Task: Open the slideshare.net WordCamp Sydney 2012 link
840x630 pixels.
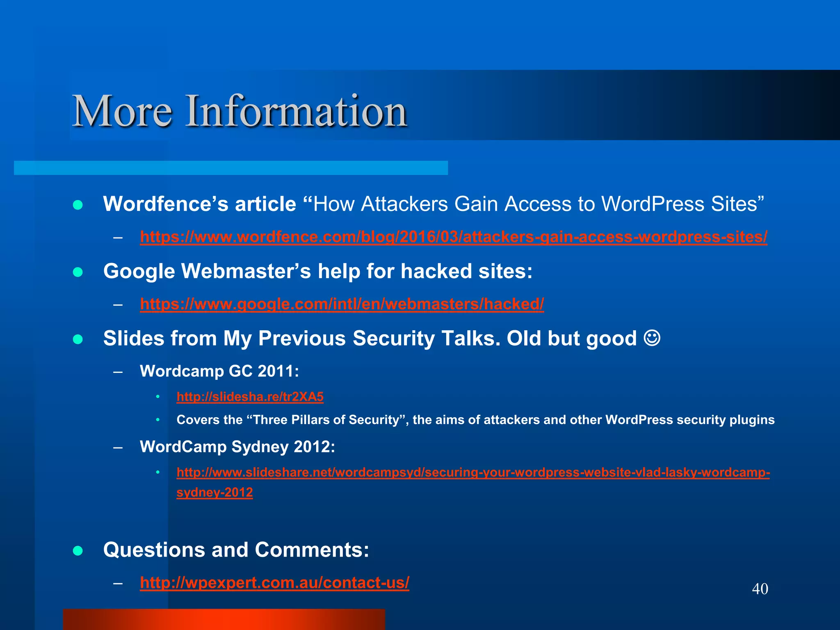Action: (x=473, y=482)
